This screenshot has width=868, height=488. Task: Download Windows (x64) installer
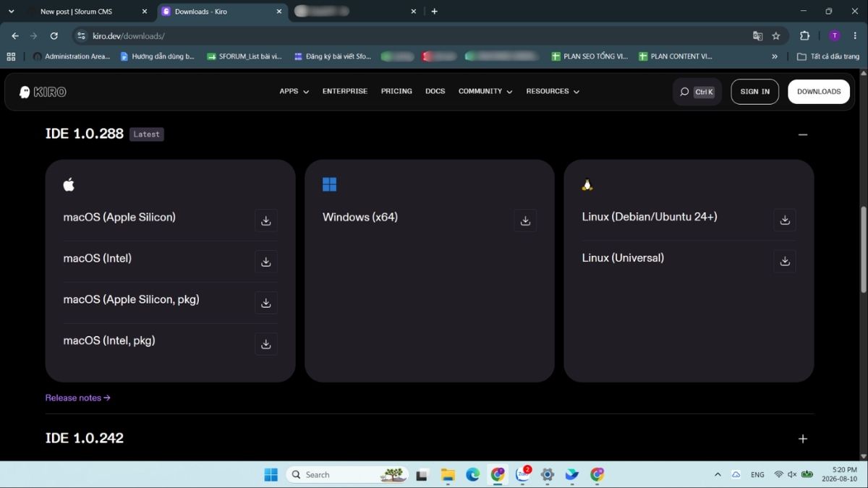pyautogui.click(x=525, y=221)
